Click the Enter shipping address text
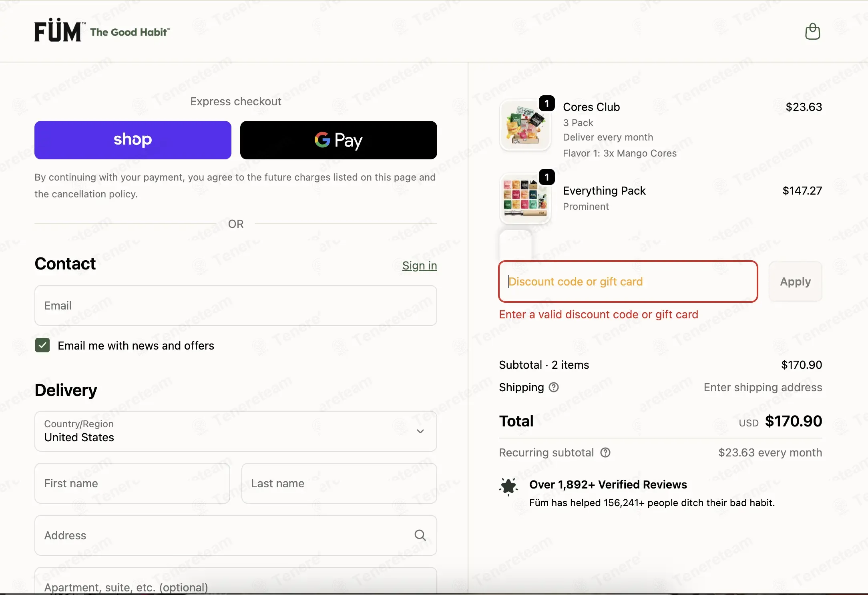Screen dimensions: 868x595 tap(763, 387)
